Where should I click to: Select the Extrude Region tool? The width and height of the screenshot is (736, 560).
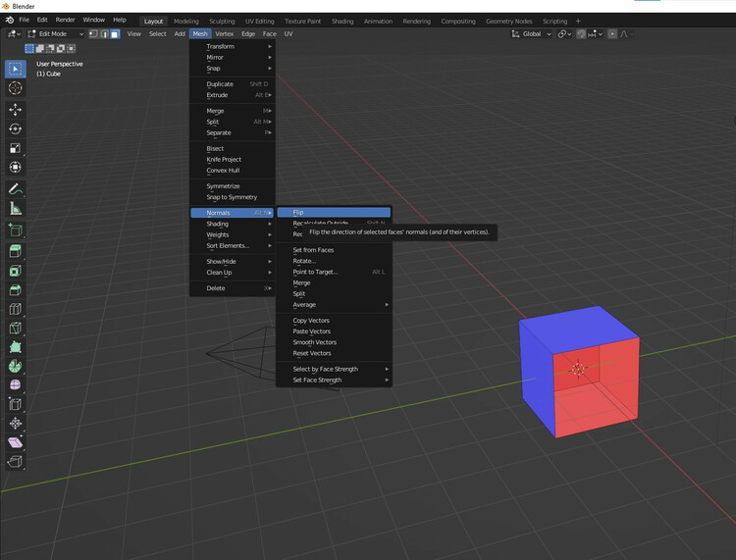pyautogui.click(x=15, y=251)
